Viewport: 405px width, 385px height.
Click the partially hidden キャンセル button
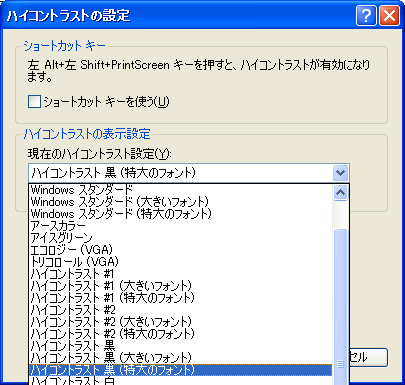(369, 358)
